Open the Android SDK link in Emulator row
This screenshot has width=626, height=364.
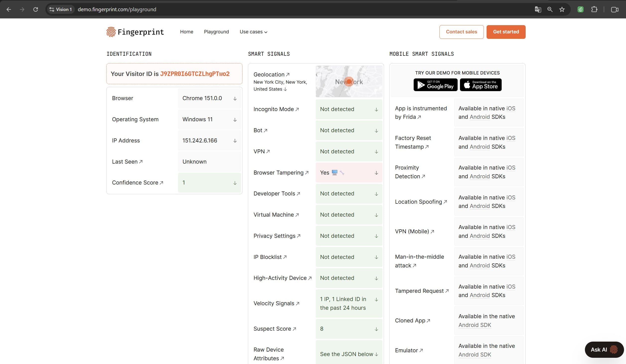[475, 355]
